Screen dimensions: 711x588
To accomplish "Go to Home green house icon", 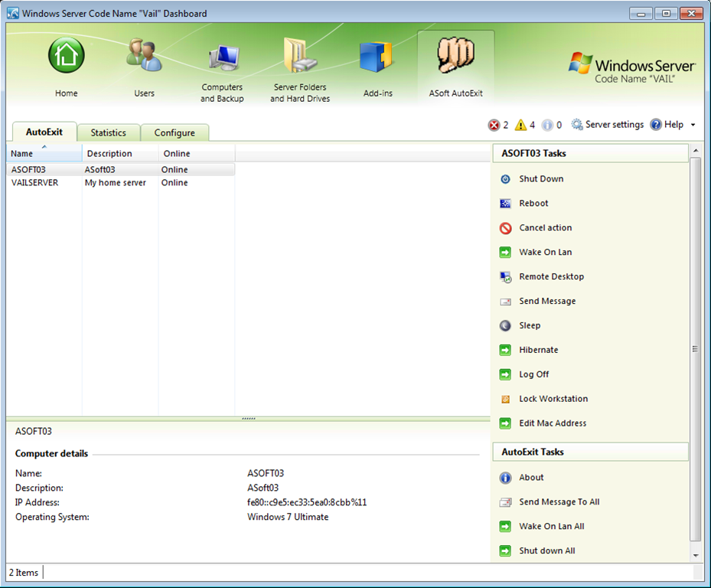I will coord(67,55).
